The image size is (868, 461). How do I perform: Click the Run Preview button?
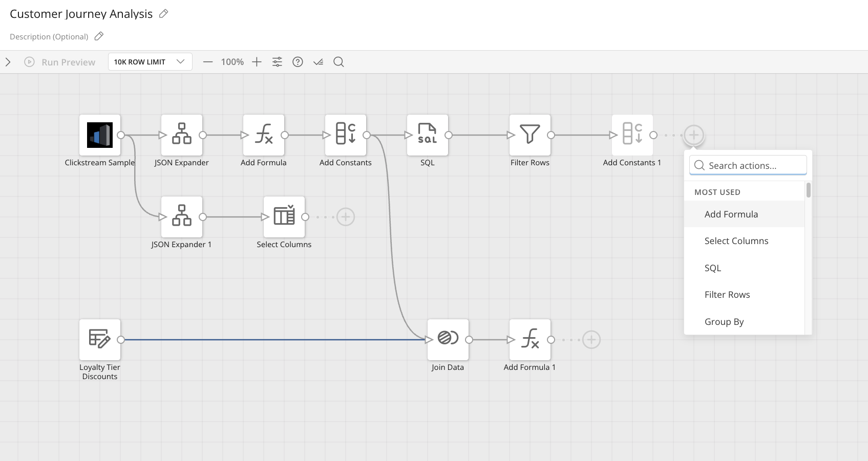[60, 62]
